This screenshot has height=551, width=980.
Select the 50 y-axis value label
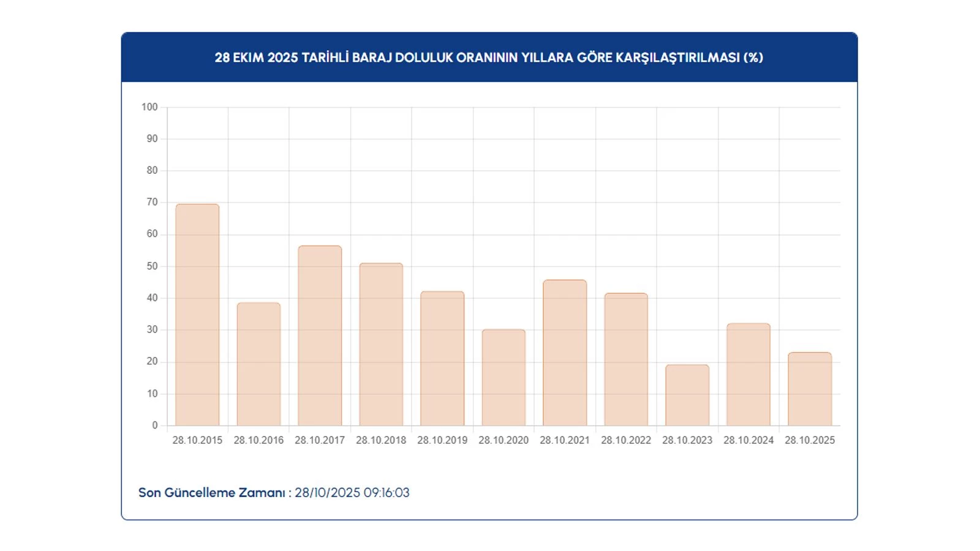[152, 266]
